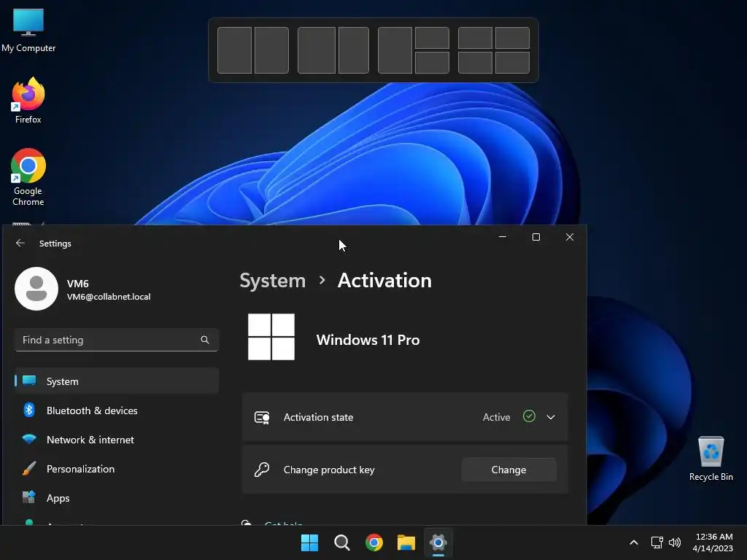Screen dimensions: 747x560
Task: Select System in the Settings sidebar
Action: 117,381
